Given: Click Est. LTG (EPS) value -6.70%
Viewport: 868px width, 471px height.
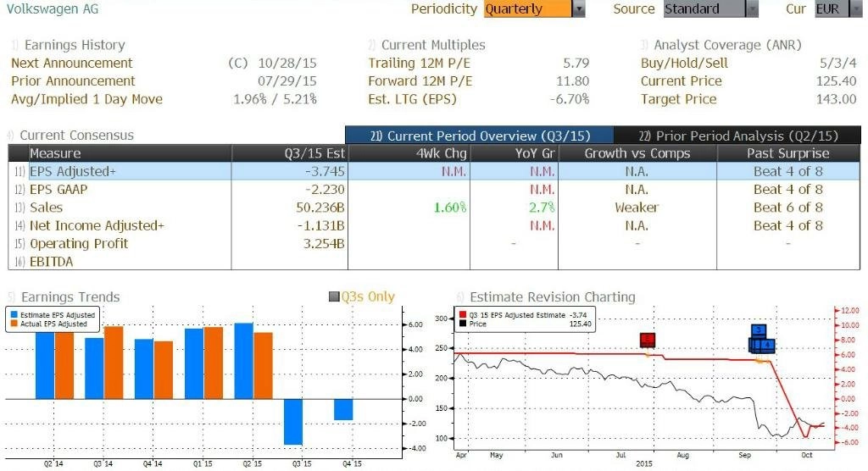Looking at the screenshot, I should [569, 99].
